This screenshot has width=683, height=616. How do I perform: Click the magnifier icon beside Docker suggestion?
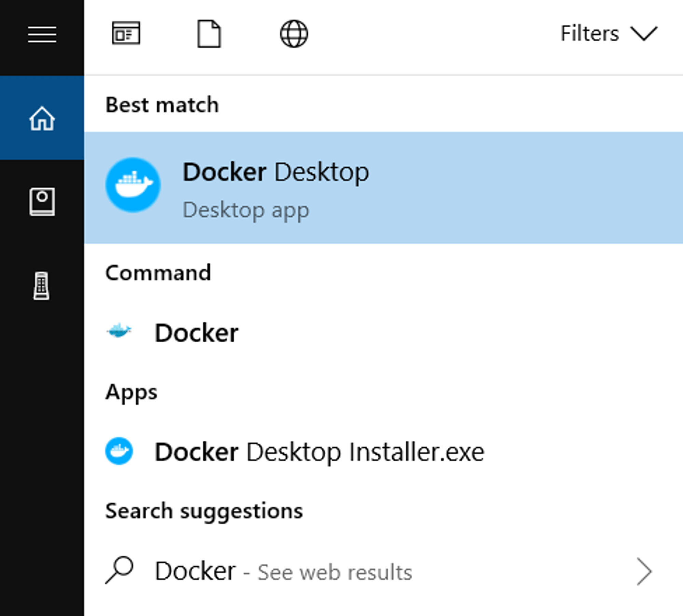click(119, 570)
